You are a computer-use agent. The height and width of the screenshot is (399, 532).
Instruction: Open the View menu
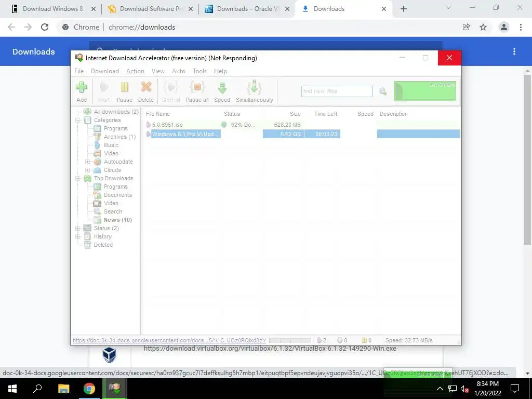click(158, 71)
